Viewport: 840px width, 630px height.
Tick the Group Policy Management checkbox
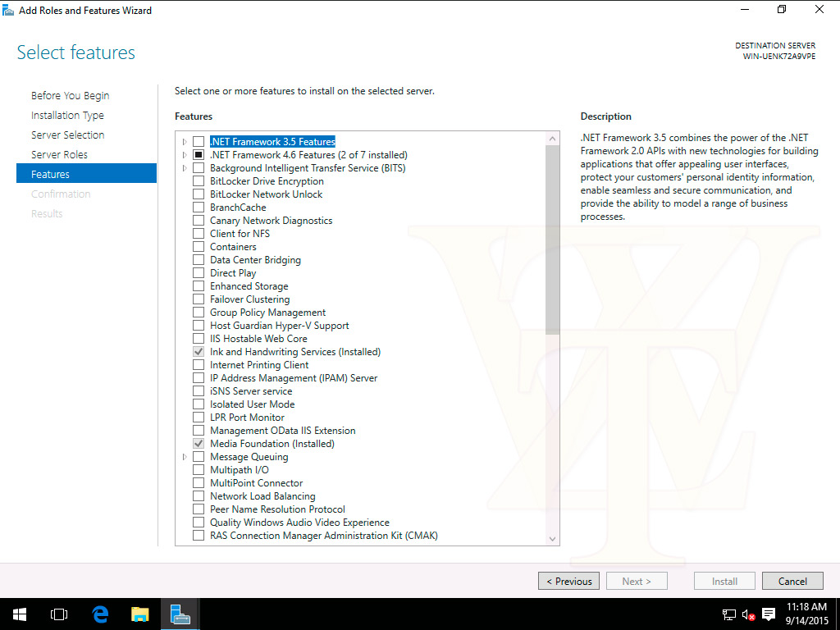tap(199, 313)
